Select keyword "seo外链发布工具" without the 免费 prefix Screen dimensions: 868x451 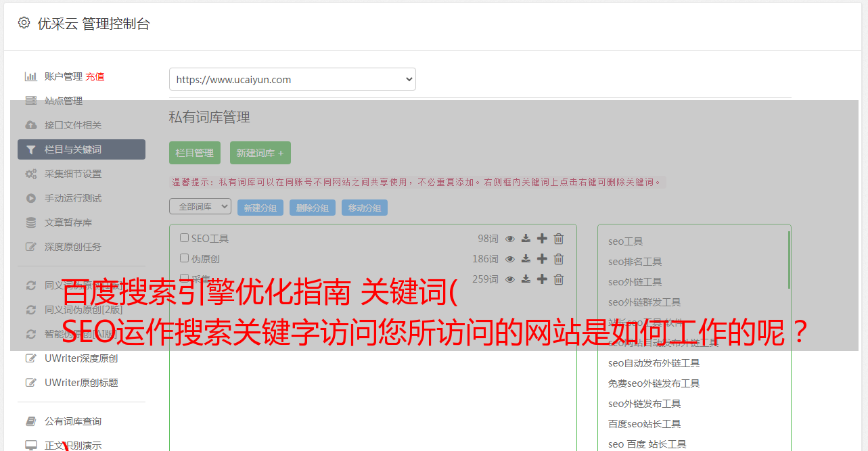645,404
